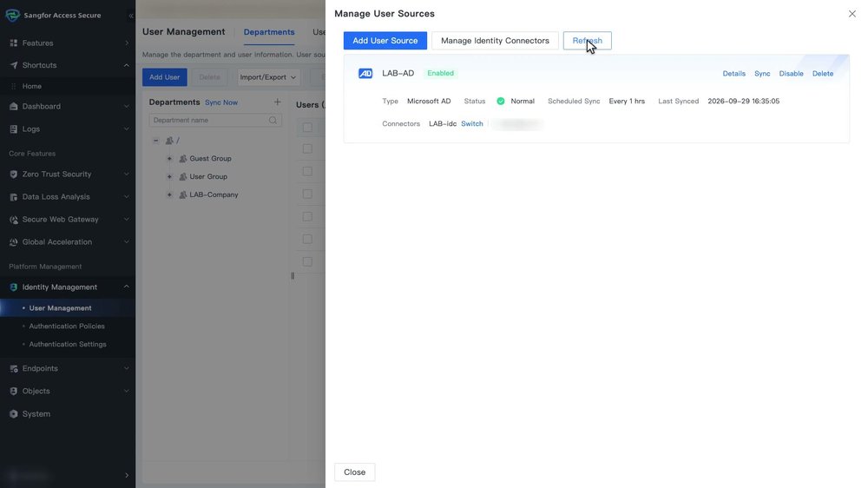868x488 pixels.
Task: Click the Global Acceleration icon
Action: pyautogui.click(x=13, y=242)
